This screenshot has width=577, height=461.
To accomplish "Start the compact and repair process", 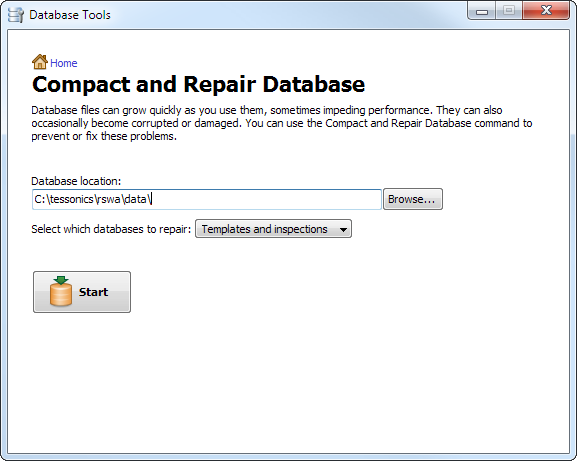I will pyautogui.click(x=82, y=292).
